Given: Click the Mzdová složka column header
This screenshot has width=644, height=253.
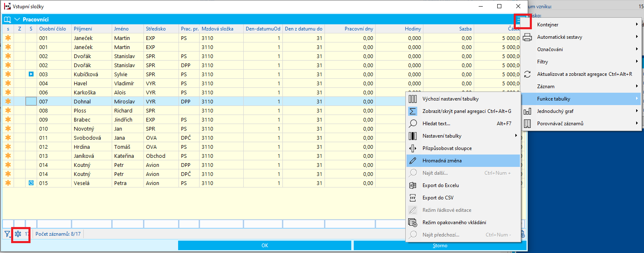Looking at the screenshot, I should point(221,29).
